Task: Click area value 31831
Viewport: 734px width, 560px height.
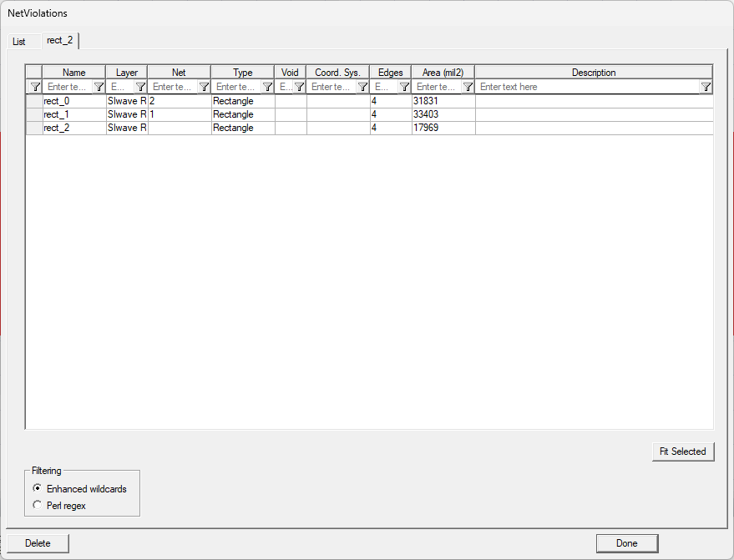Action: point(443,101)
